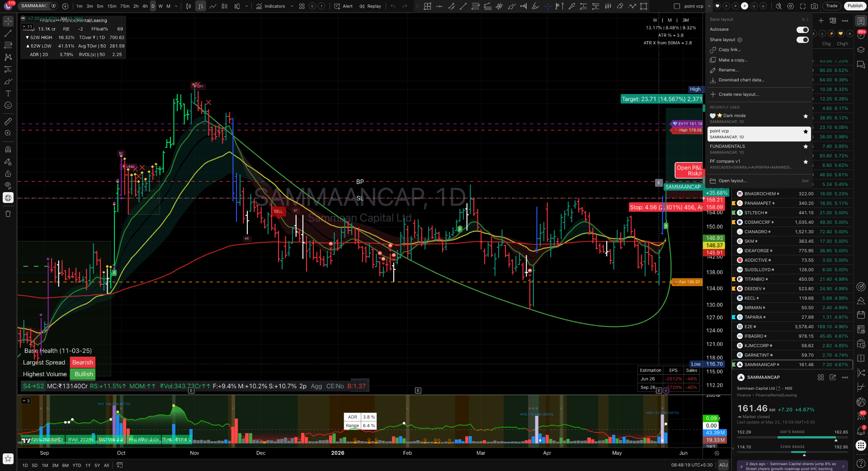Click the Publish button
Image resolution: width=868 pixels, height=471 pixels.
point(855,6)
